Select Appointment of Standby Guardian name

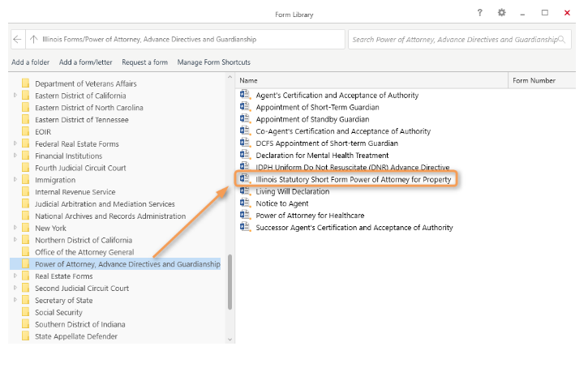312,119
